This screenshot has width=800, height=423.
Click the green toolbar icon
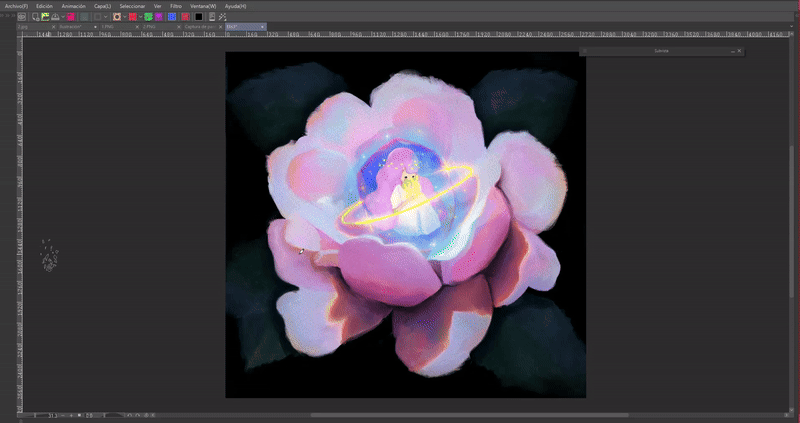148,17
